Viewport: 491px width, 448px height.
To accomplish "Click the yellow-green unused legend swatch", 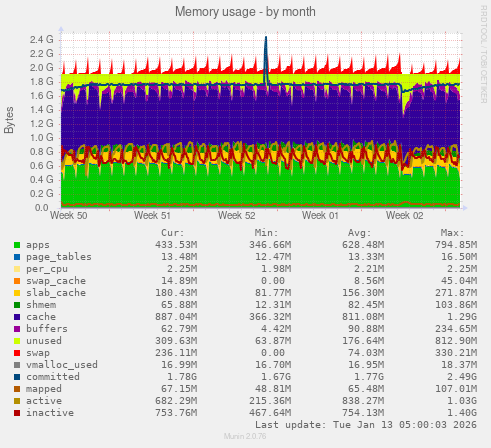I will click(17, 341).
